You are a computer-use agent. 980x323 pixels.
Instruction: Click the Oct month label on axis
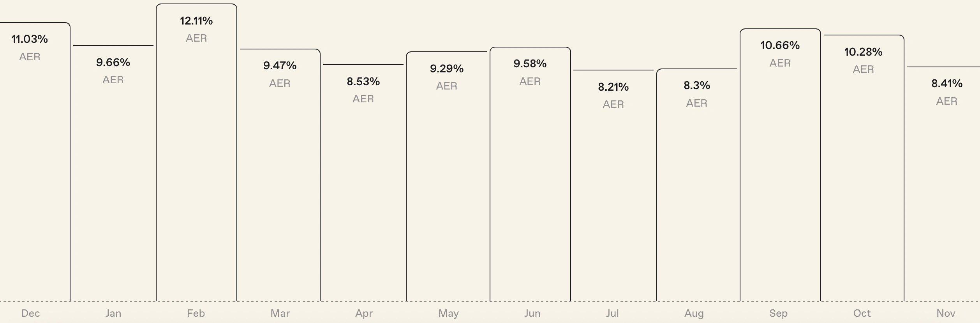pyautogui.click(x=862, y=313)
